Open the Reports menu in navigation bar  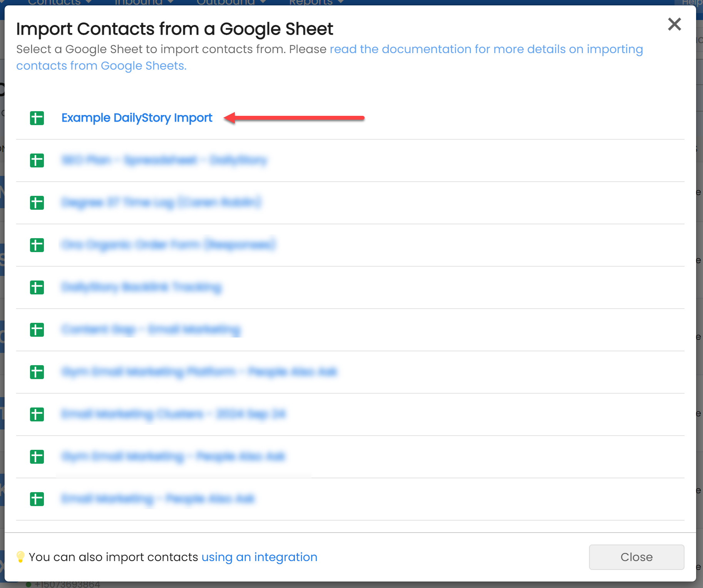(x=316, y=2)
